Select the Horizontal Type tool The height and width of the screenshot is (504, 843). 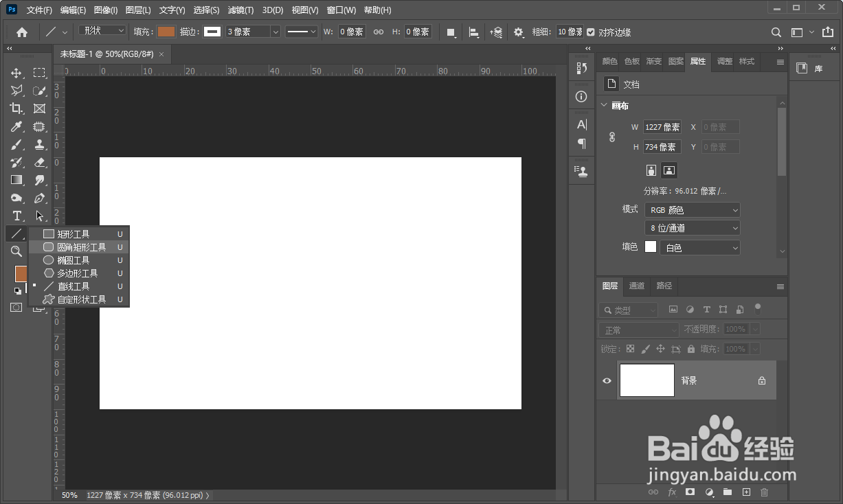pos(16,216)
